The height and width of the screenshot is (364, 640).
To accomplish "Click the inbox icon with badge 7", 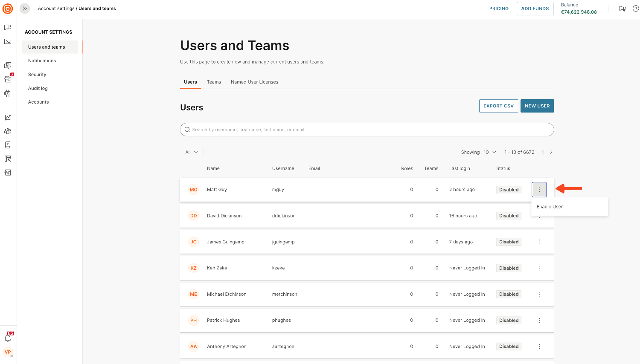I will point(8,79).
